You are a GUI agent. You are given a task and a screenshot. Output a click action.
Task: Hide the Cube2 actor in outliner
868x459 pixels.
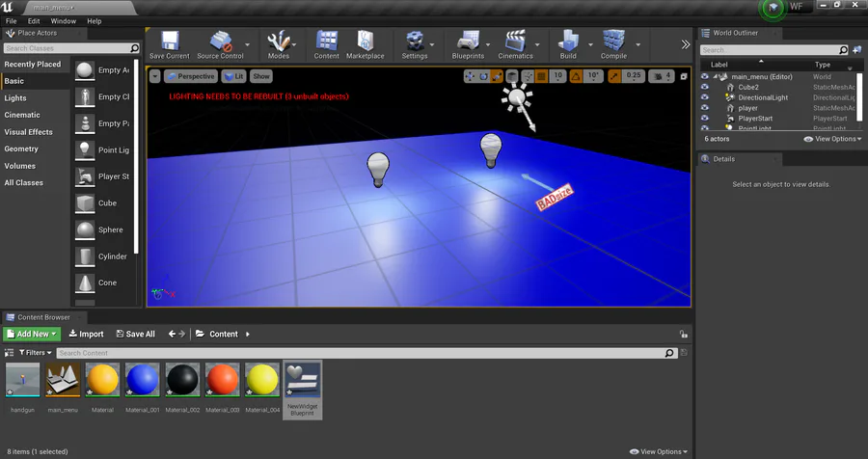pos(705,87)
